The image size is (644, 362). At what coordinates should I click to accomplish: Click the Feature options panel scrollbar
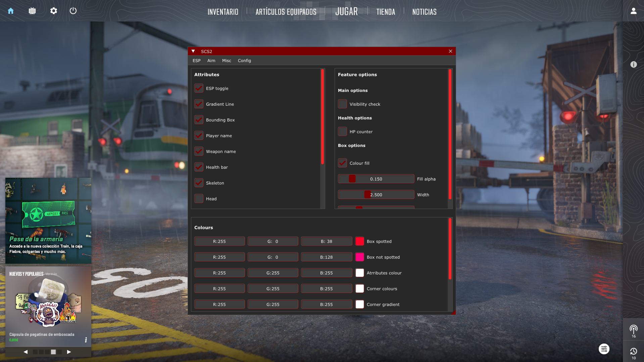[450, 134]
